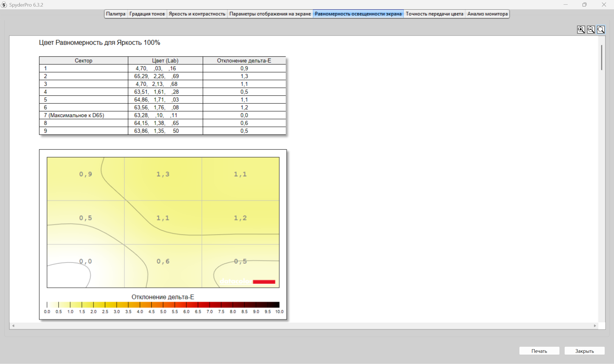This screenshot has height=364, width=614.
Task: Click the fit-to-window magnifier icon
Action: tap(601, 30)
